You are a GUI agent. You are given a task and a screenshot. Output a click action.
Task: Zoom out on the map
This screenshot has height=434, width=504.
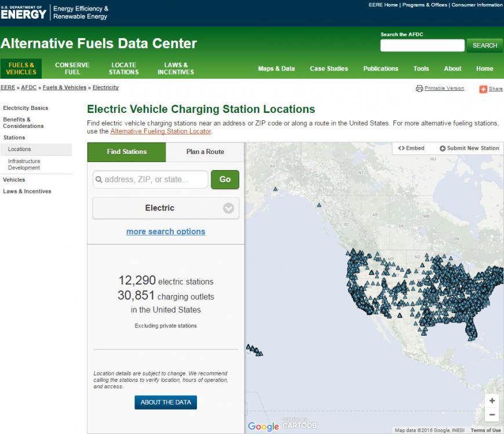tap(492, 414)
